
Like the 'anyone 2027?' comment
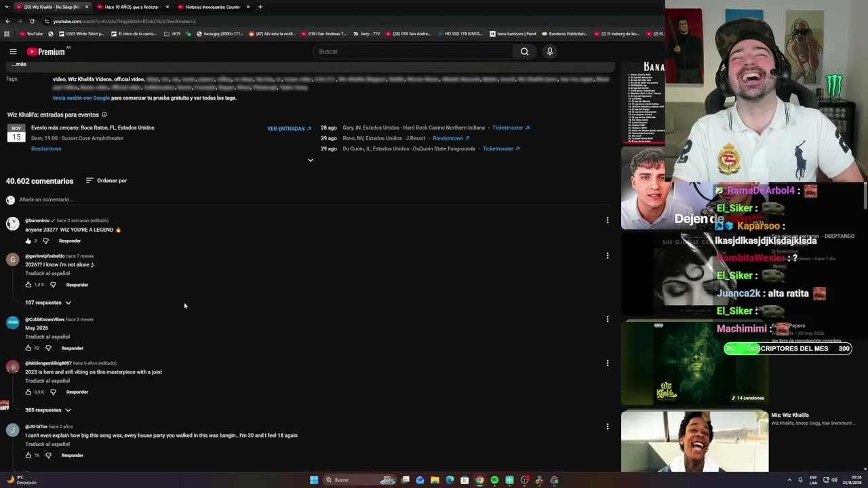click(x=28, y=241)
